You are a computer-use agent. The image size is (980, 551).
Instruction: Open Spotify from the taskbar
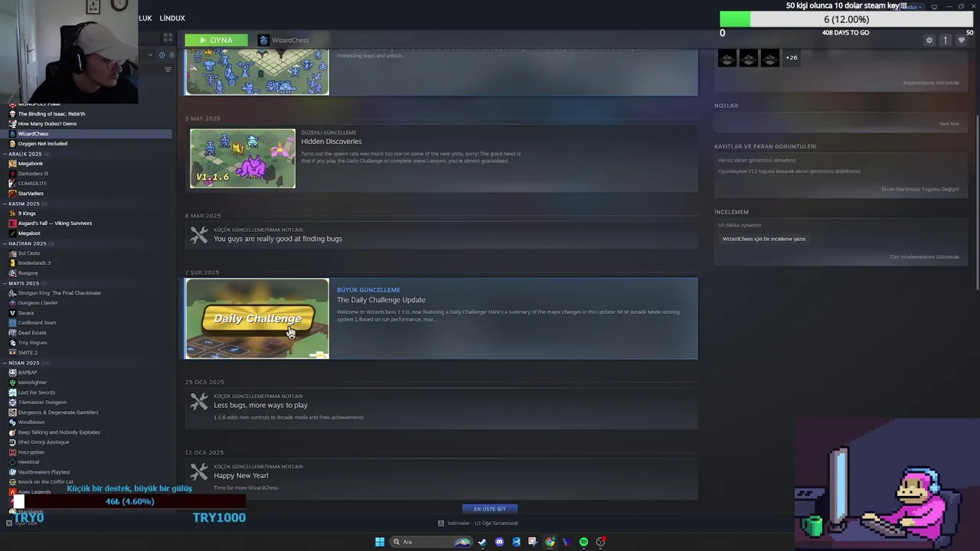583,542
